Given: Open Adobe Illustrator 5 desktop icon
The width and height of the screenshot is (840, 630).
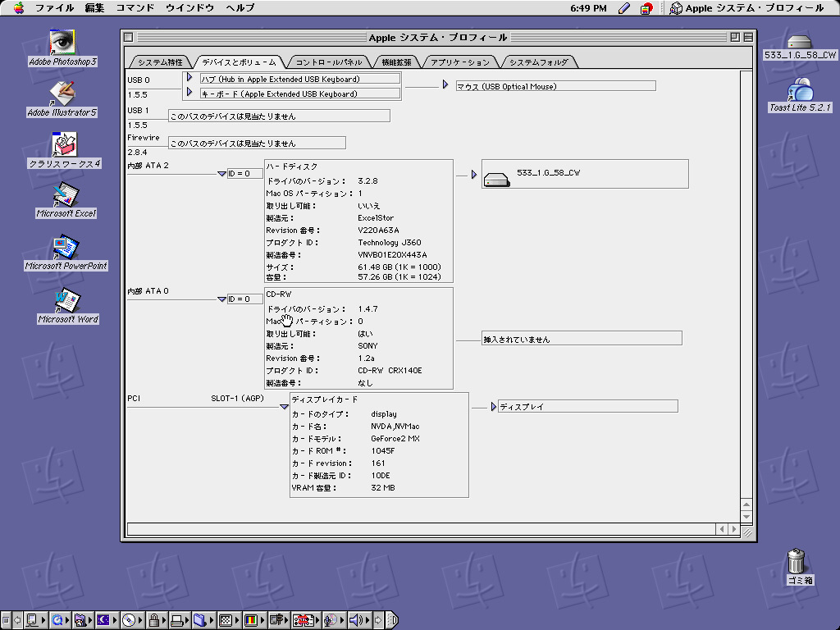Looking at the screenshot, I should coord(62,94).
